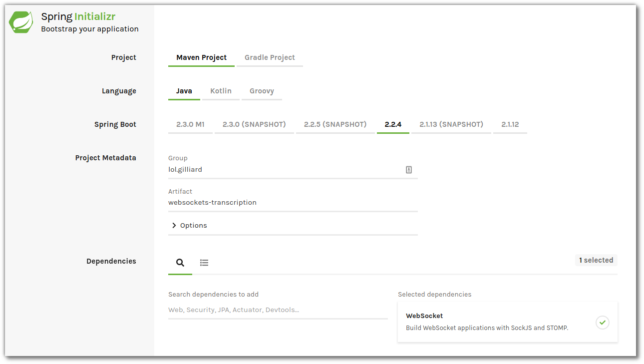
Task: Choose Kotlin as the language
Action: pyautogui.click(x=221, y=91)
